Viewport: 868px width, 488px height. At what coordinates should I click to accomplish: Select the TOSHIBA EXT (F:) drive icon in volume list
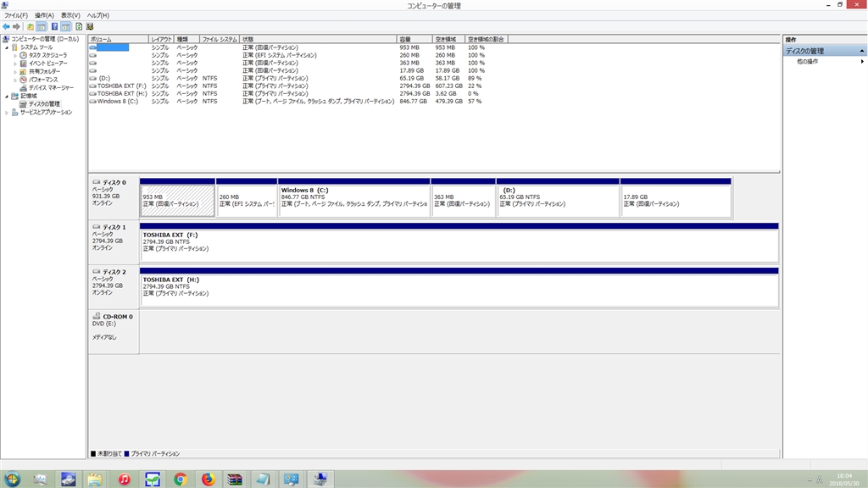point(92,86)
